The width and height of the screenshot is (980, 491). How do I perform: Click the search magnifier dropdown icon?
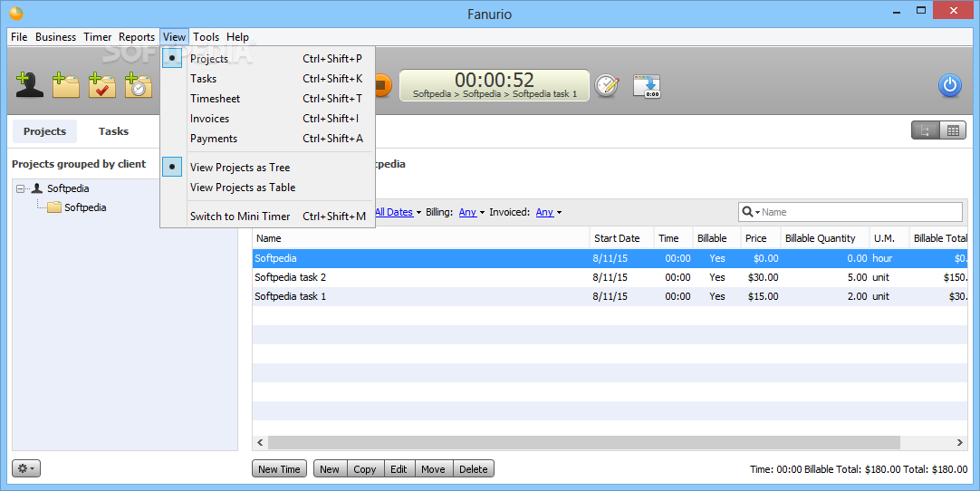click(x=750, y=212)
